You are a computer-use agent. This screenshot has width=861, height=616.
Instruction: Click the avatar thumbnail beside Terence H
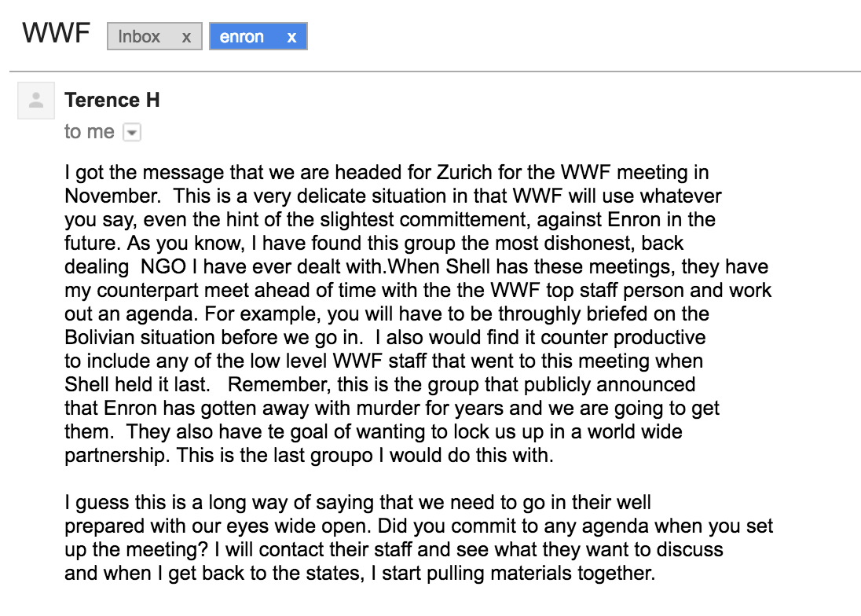pos(35,100)
